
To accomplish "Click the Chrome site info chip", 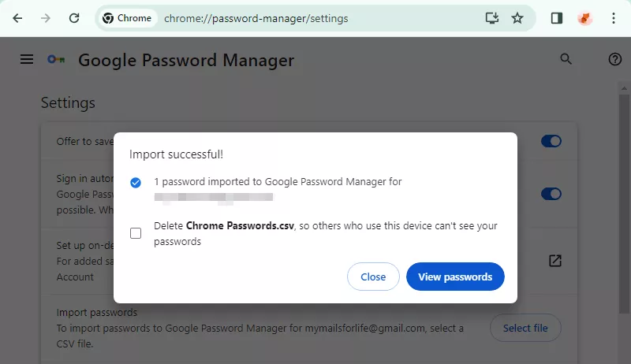I will pyautogui.click(x=127, y=18).
